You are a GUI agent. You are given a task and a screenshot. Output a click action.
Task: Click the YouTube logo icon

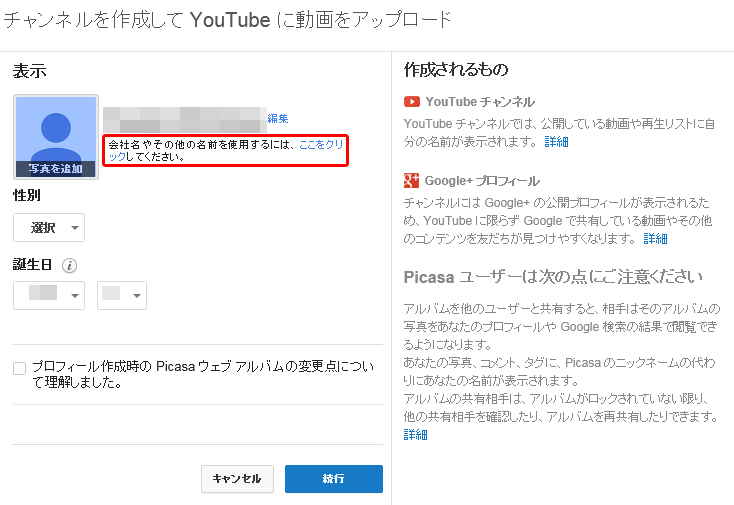(x=411, y=102)
